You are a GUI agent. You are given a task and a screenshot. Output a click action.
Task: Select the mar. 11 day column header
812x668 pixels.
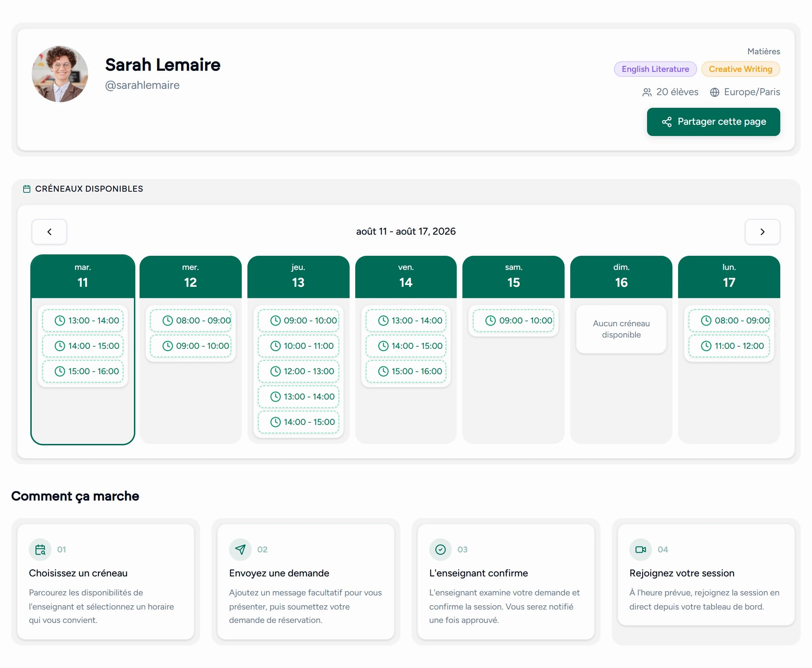coord(83,277)
